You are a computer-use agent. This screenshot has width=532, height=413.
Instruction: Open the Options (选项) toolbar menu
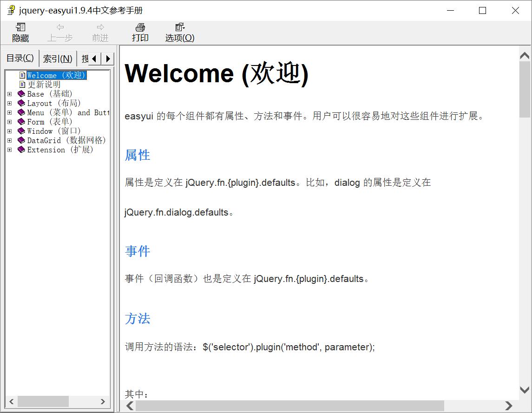point(180,33)
